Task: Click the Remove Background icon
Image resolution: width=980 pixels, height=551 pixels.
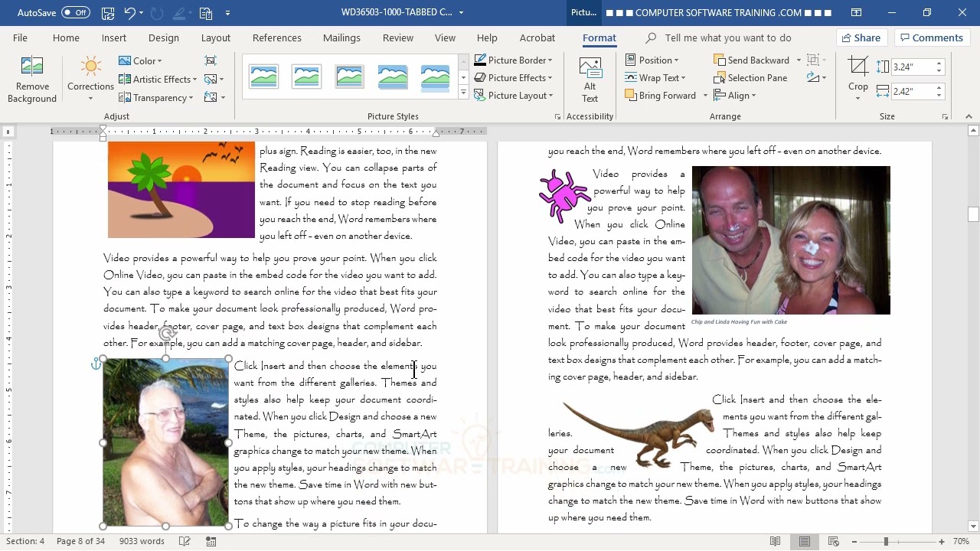Action: pyautogui.click(x=32, y=80)
